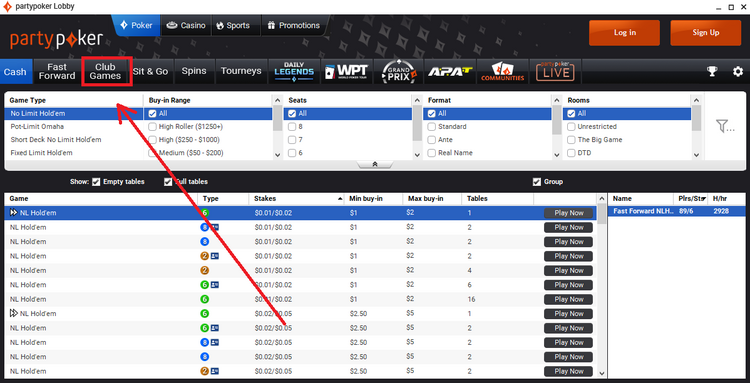
Task: Check the Ante format filter
Action: coord(431,140)
